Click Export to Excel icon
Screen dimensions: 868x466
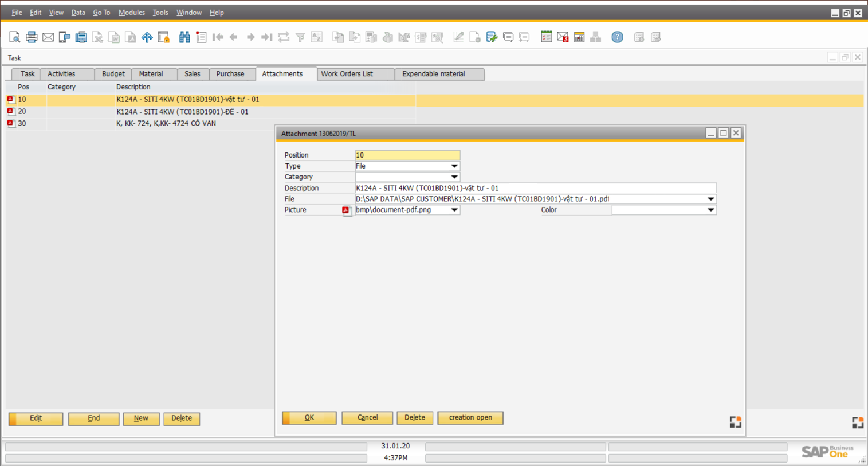click(x=98, y=37)
